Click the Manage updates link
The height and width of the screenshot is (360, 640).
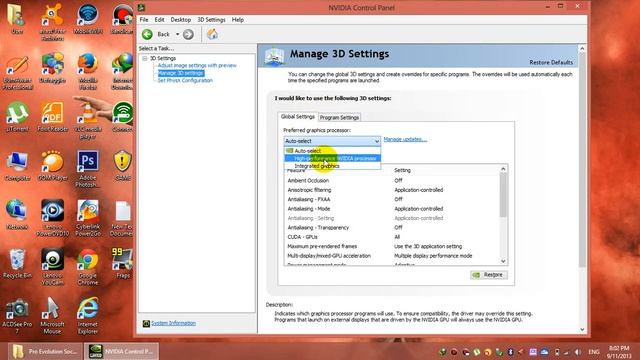tap(405, 139)
